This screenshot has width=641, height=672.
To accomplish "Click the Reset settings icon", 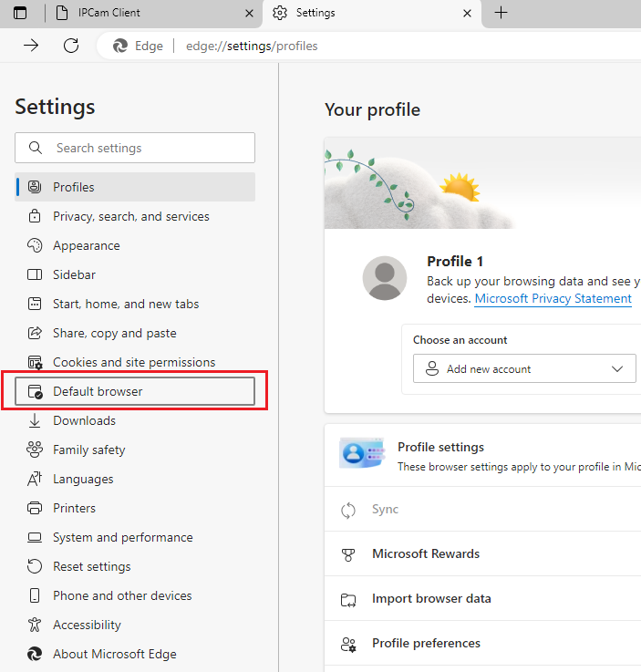I will coord(35,566).
